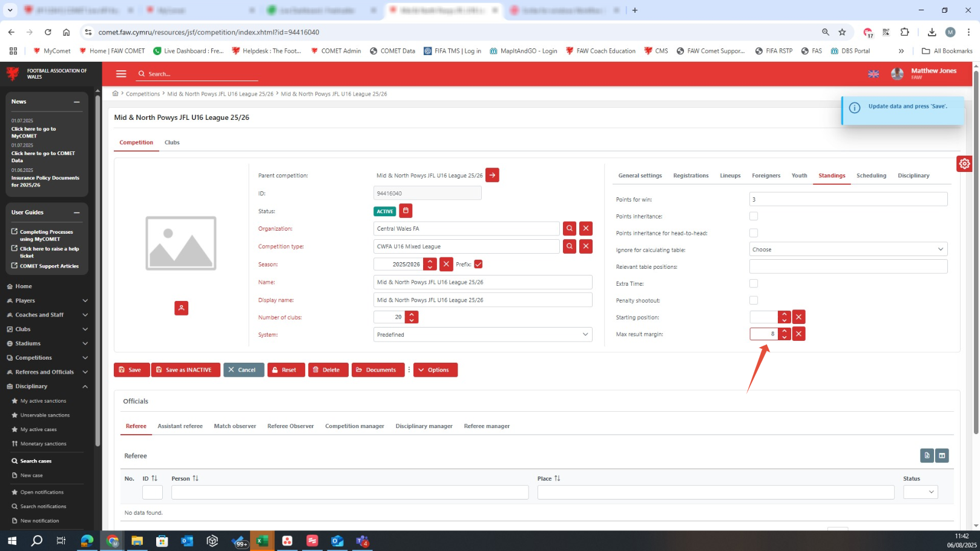Click the Points for win field
980x551 pixels.
tap(848, 199)
